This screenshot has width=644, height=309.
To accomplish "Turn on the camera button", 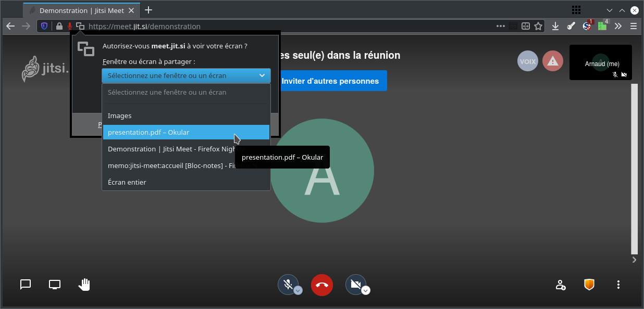I will [x=355, y=284].
